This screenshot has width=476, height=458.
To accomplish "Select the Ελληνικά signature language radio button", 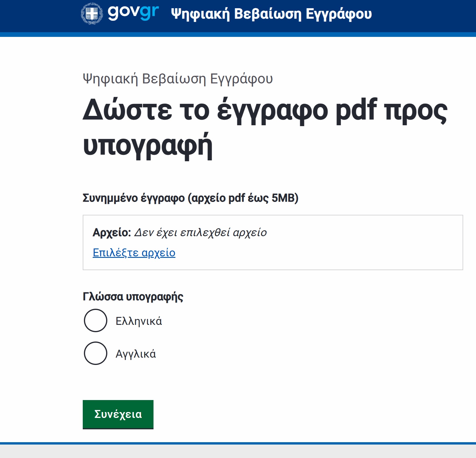I will (95, 320).
